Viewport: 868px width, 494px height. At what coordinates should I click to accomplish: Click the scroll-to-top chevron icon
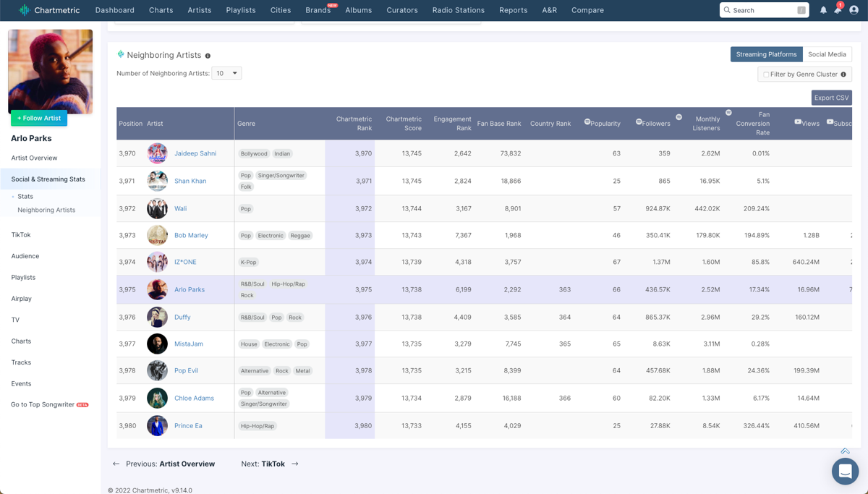[845, 451]
